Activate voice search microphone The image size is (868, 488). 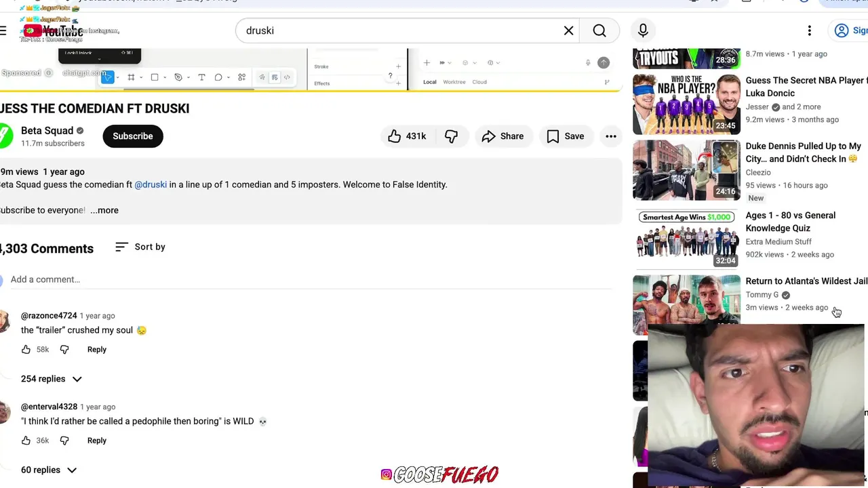tap(643, 30)
